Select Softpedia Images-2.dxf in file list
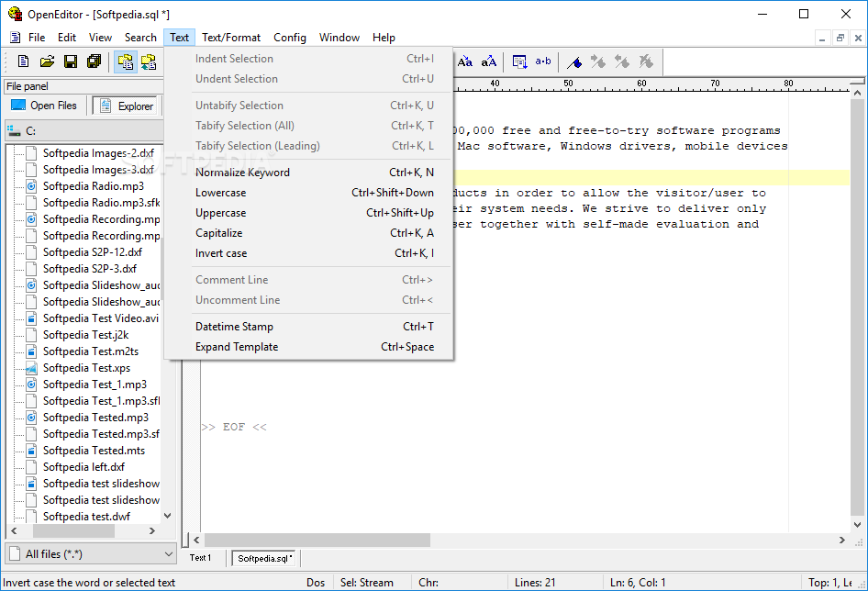Image resolution: width=868 pixels, height=591 pixels. point(98,153)
